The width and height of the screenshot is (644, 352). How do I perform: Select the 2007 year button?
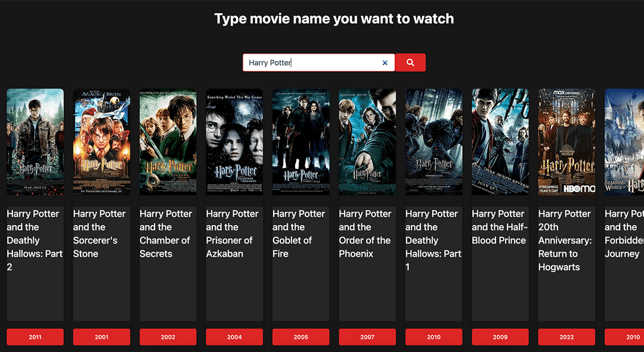point(367,337)
